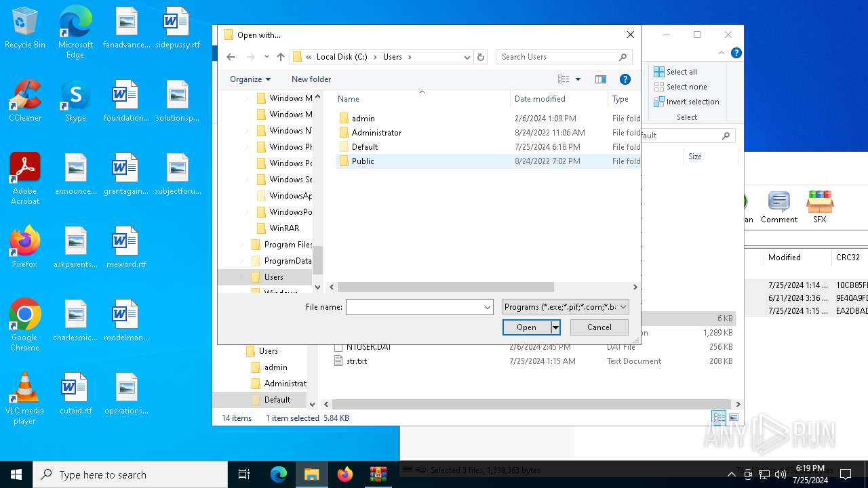Select ProgramData in folder tree
Viewport: 868px width, 488px height.
tap(288, 261)
